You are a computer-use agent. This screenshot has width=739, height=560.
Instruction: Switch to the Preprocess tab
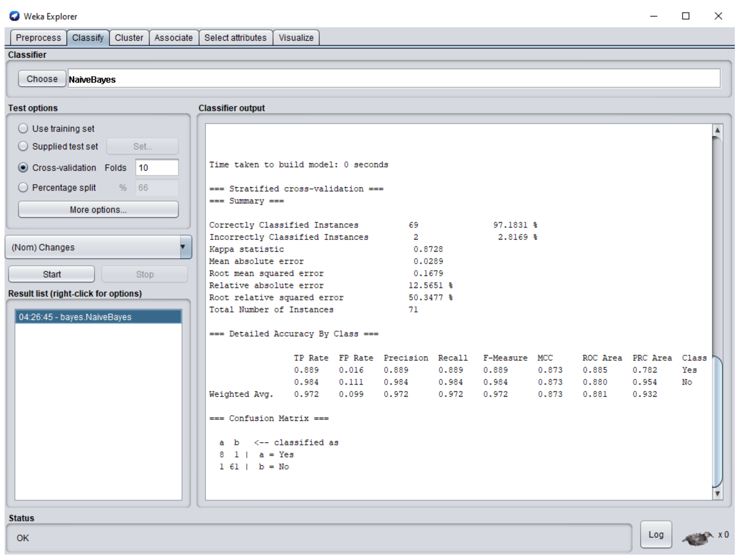click(x=38, y=38)
